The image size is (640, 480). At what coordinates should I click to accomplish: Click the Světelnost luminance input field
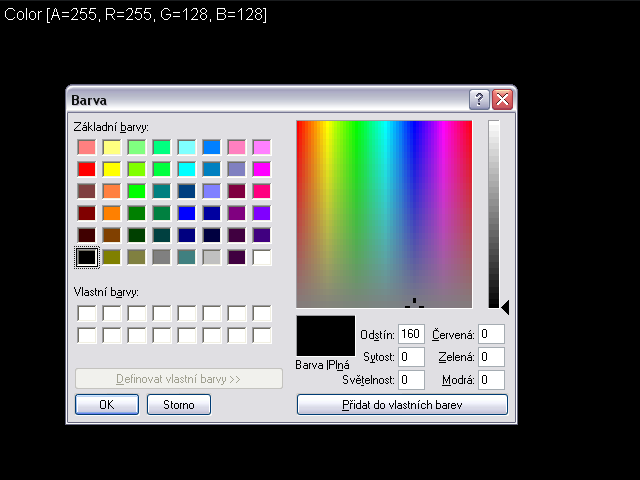[x=411, y=380]
